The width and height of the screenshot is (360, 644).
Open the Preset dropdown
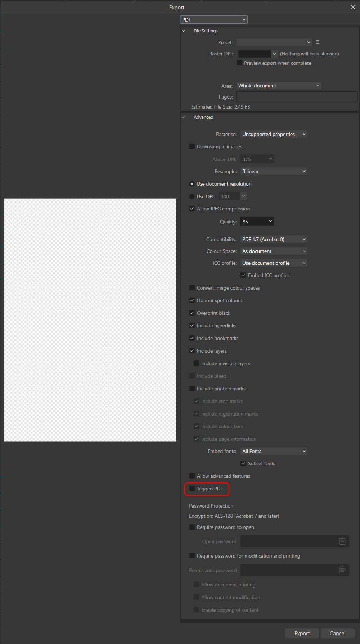tap(274, 42)
